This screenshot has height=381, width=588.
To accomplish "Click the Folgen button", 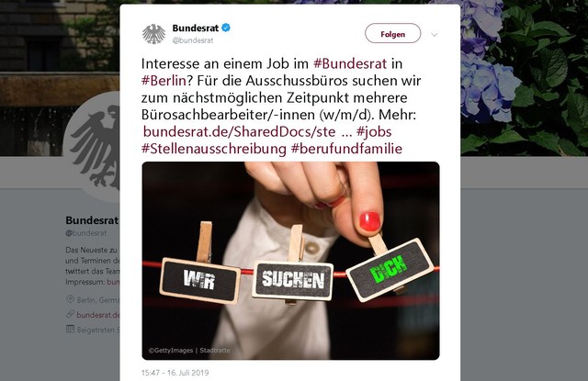I will point(392,34).
